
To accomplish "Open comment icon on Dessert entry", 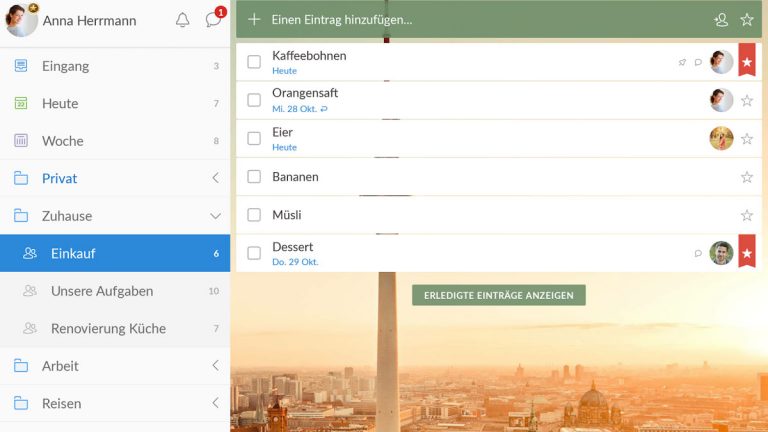I will click(x=698, y=254).
